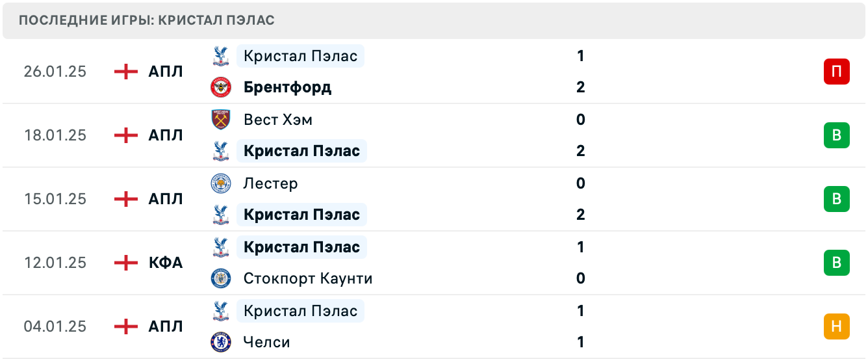Click the Brentford club crest icon
Screen dimensions: 868x359
[221, 87]
